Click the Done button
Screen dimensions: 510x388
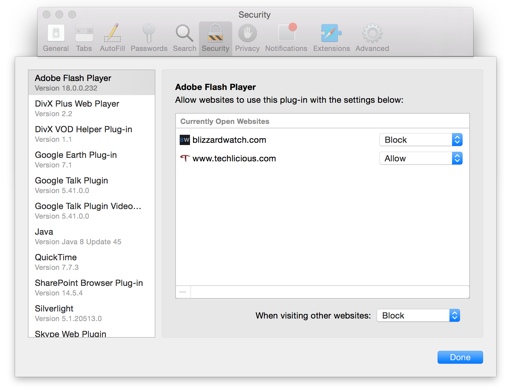point(460,357)
